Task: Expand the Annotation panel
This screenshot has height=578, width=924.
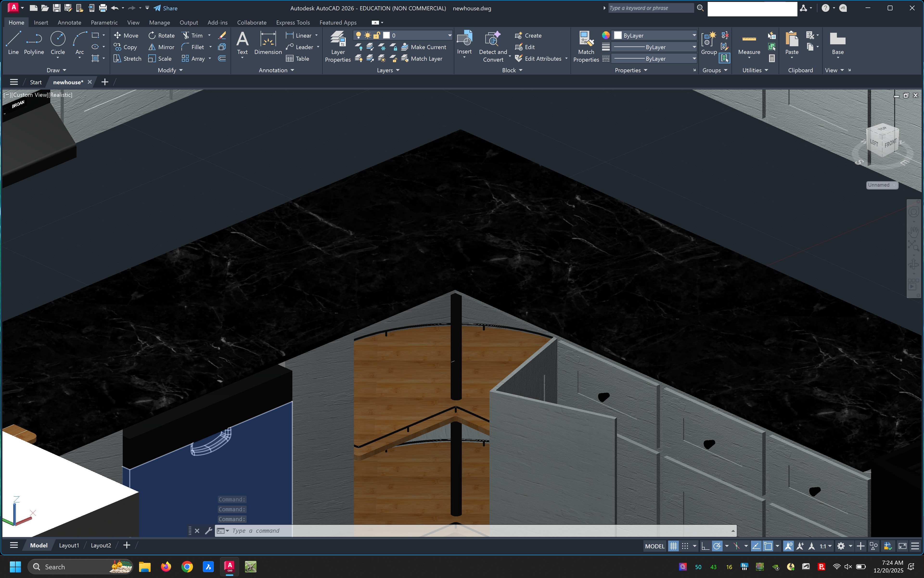Action: [x=276, y=70]
